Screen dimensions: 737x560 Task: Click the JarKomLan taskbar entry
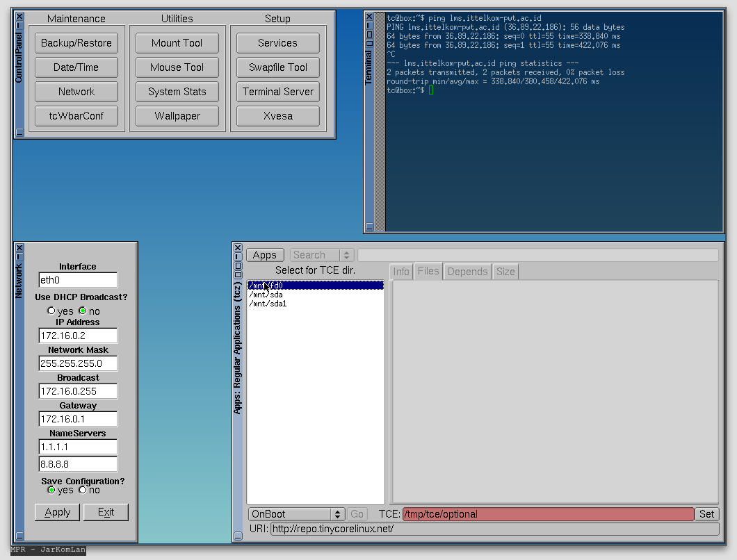tap(47, 550)
